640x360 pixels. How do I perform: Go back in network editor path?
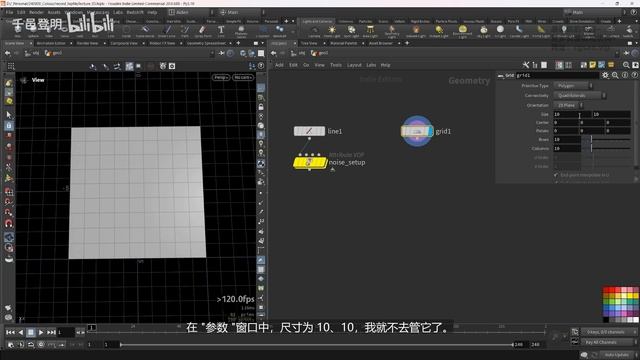(x=273, y=53)
